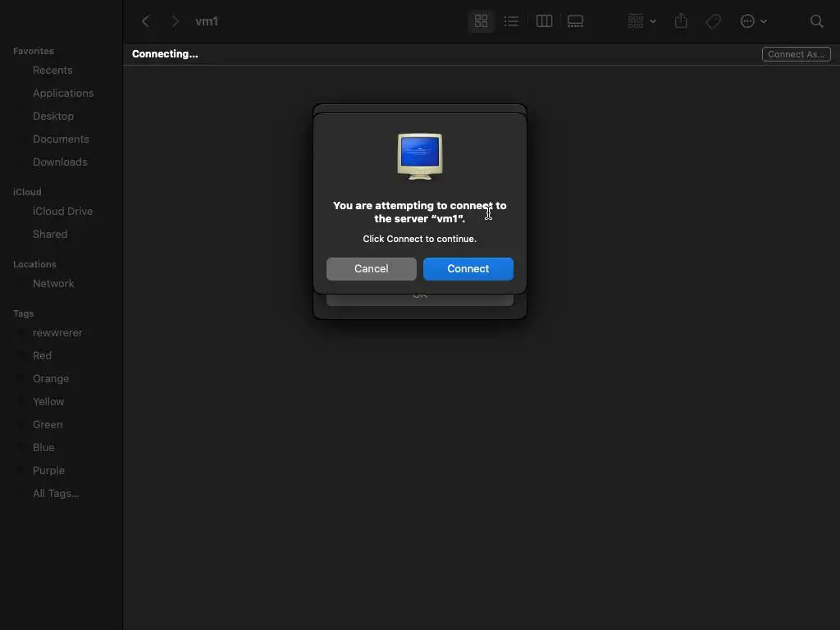
Task: Cancel the vm1 connection dialog
Action: pos(372,269)
